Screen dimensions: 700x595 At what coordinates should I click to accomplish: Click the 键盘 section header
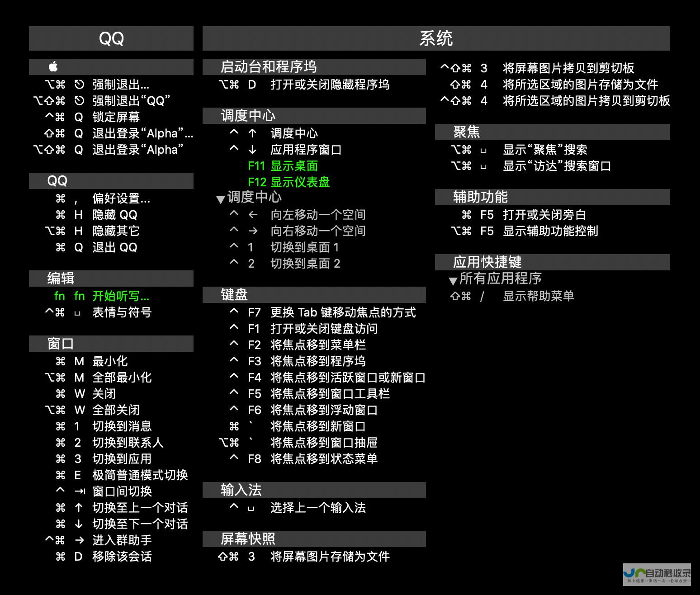point(314,295)
